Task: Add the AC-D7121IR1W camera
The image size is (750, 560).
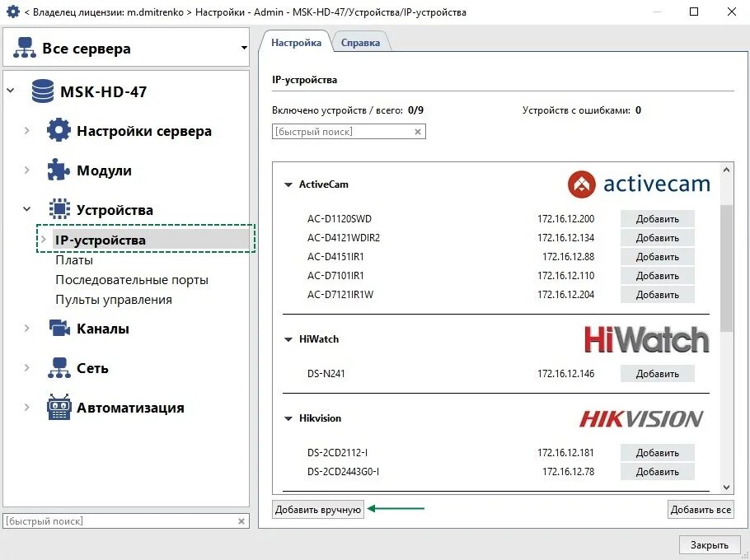Action: pos(657,295)
